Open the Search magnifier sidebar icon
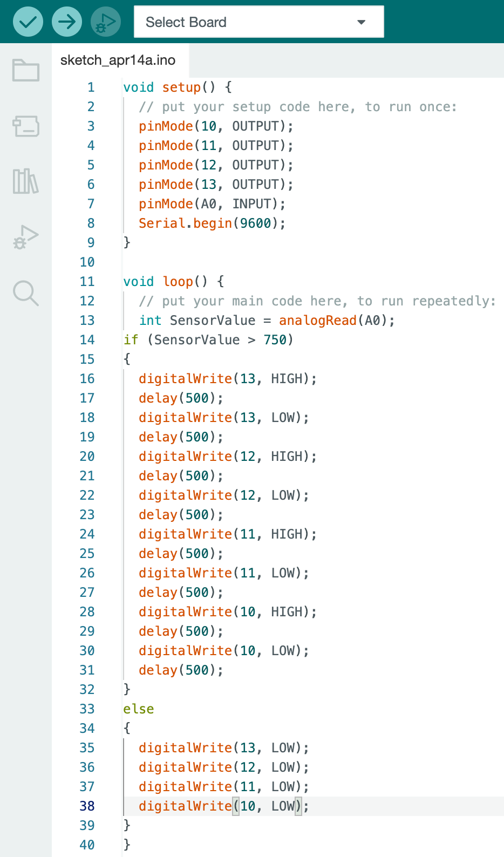 coord(26,294)
